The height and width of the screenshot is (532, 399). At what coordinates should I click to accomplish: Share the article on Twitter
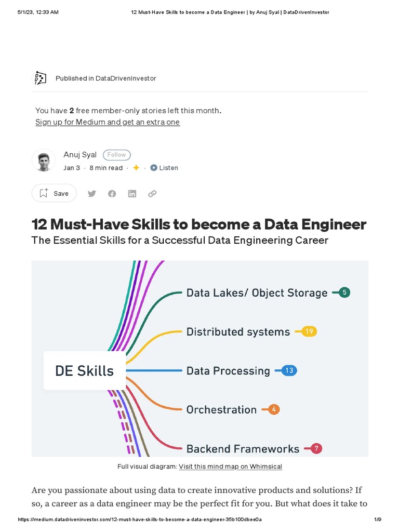click(x=92, y=194)
